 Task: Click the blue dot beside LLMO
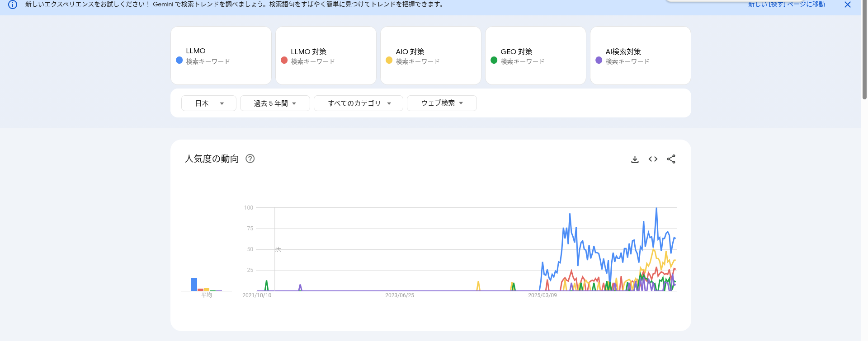tap(179, 60)
